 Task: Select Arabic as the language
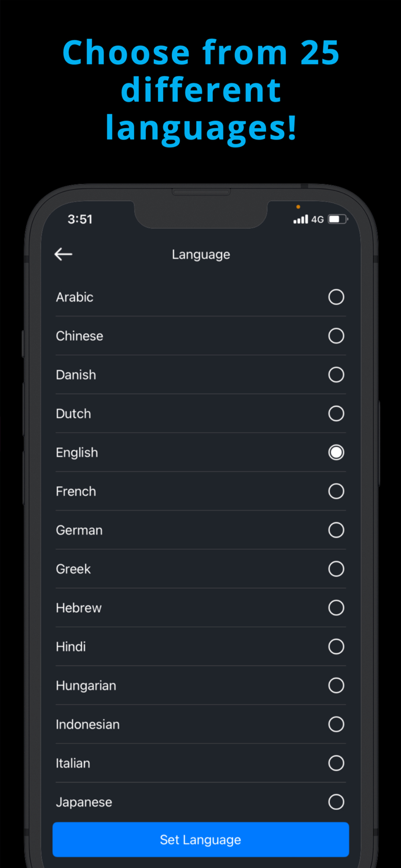pos(336,297)
